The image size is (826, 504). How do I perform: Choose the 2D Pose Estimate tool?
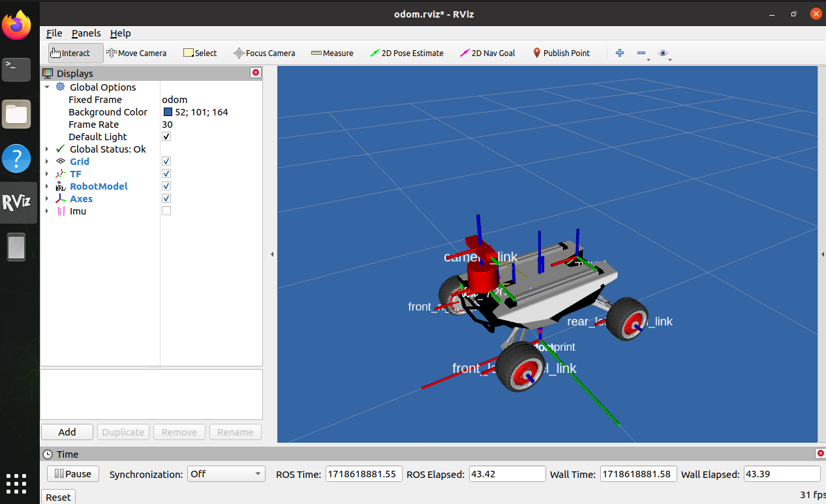(406, 53)
